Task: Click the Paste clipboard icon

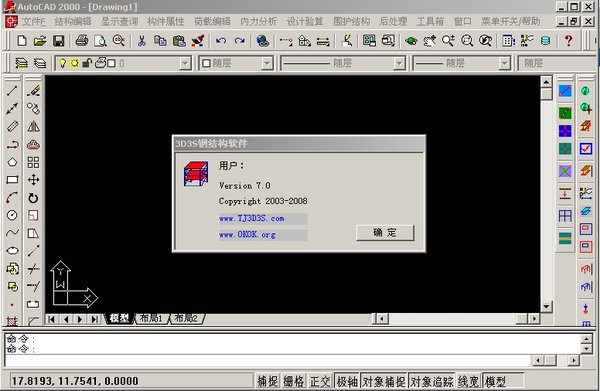Action: click(x=179, y=41)
